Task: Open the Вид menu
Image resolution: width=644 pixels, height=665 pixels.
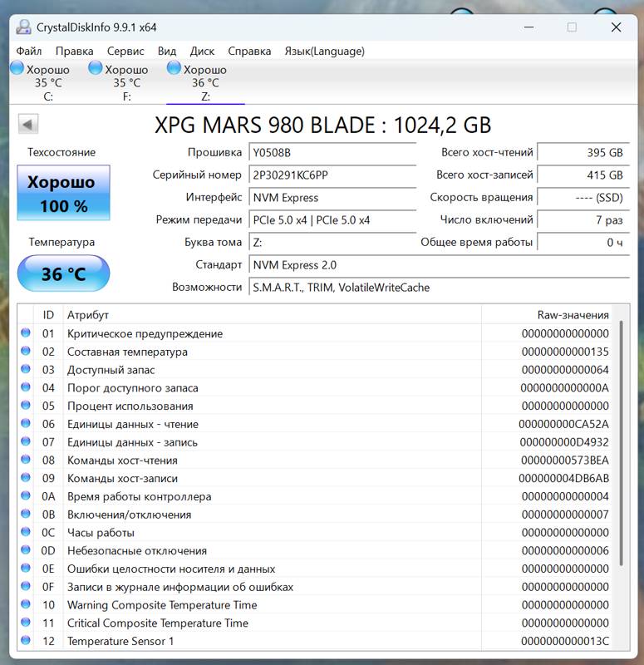Action: click(x=167, y=52)
